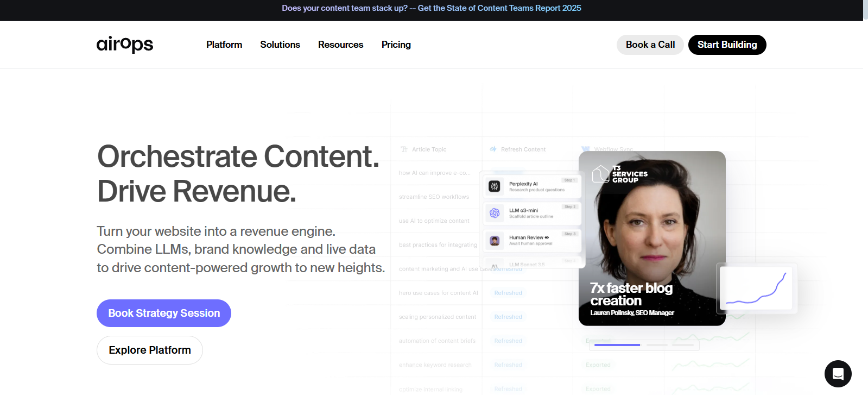Click Book Strategy Session button

click(x=164, y=313)
